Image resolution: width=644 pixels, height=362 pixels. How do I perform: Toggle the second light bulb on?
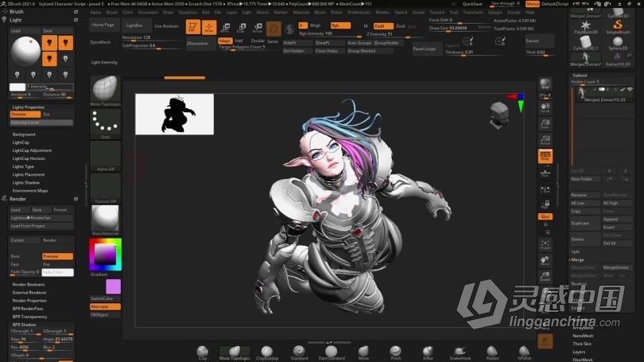click(65, 43)
